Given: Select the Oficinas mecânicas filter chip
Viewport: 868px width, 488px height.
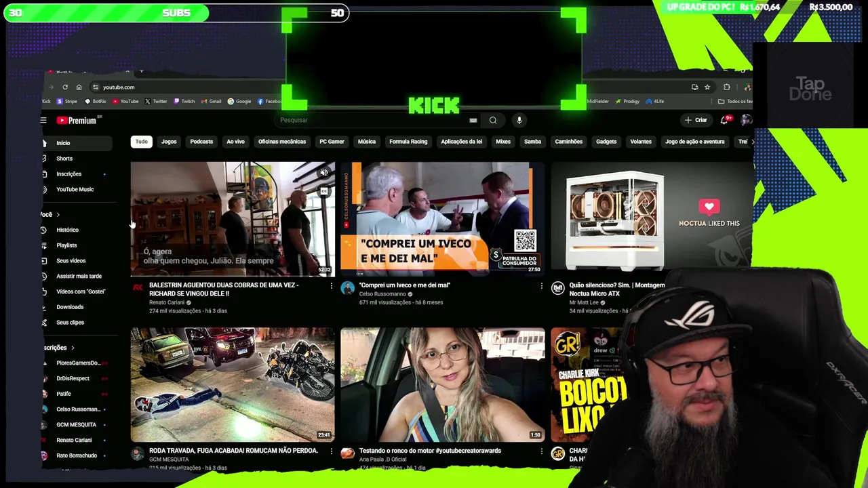Looking at the screenshot, I should click(x=282, y=142).
